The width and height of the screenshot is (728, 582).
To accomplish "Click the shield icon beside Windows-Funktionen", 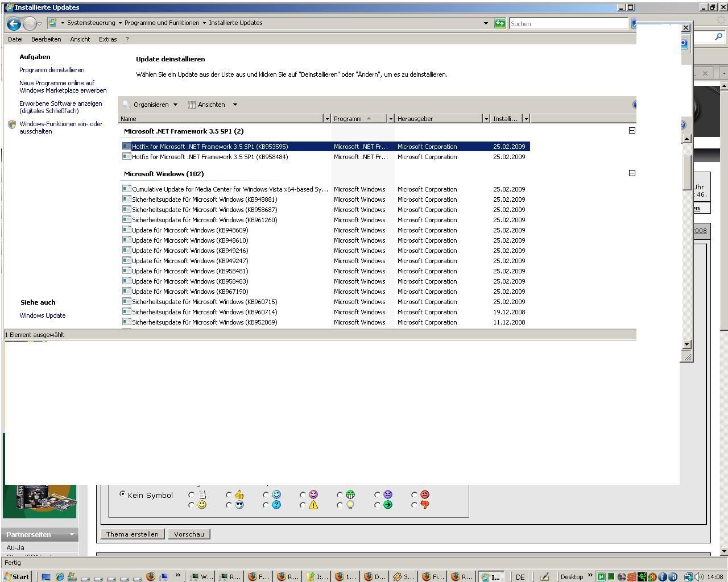I will tap(12, 124).
